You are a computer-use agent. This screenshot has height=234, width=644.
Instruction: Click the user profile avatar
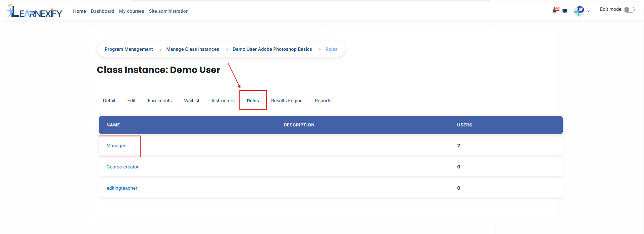[579, 11]
